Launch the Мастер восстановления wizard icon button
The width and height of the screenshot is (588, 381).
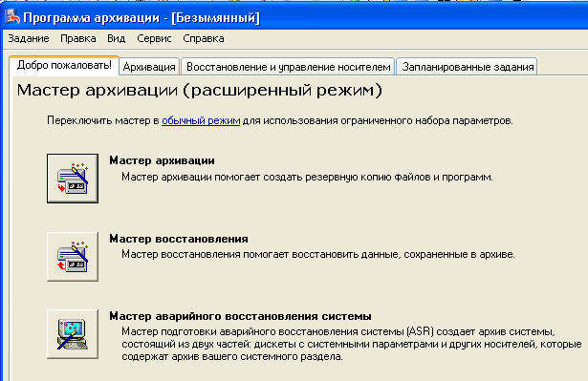pos(73,257)
